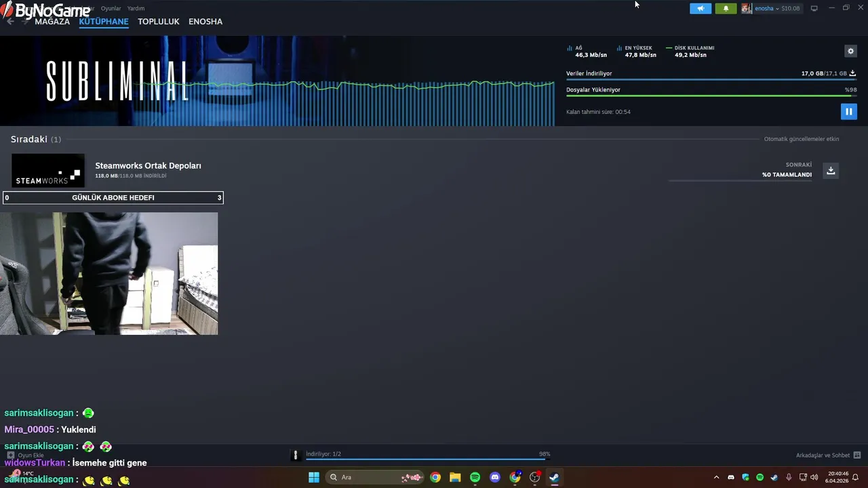The width and height of the screenshot is (868, 488).
Task: Expand the enosha account dropdown
Action: tap(766, 8)
